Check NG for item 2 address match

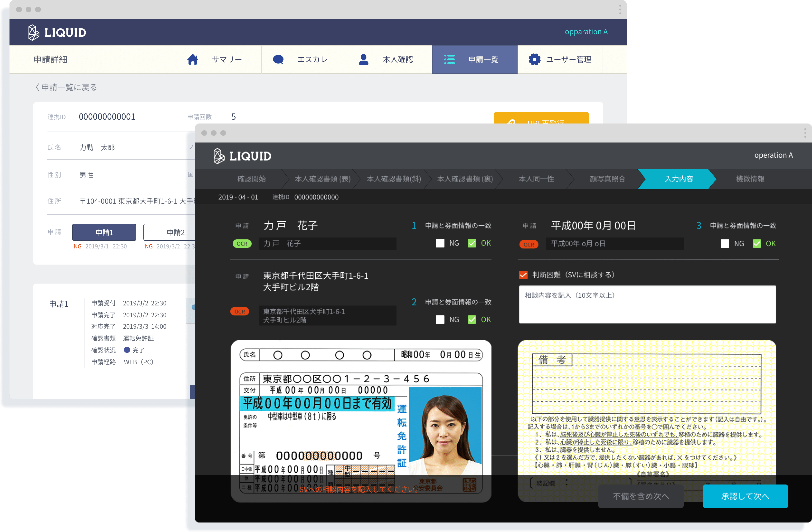coord(440,320)
